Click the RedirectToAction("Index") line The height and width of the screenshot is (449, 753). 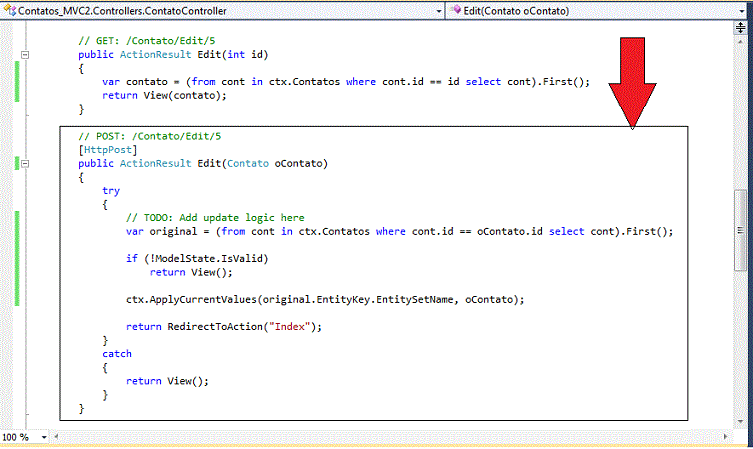pyautogui.click(x=224, y=327)
